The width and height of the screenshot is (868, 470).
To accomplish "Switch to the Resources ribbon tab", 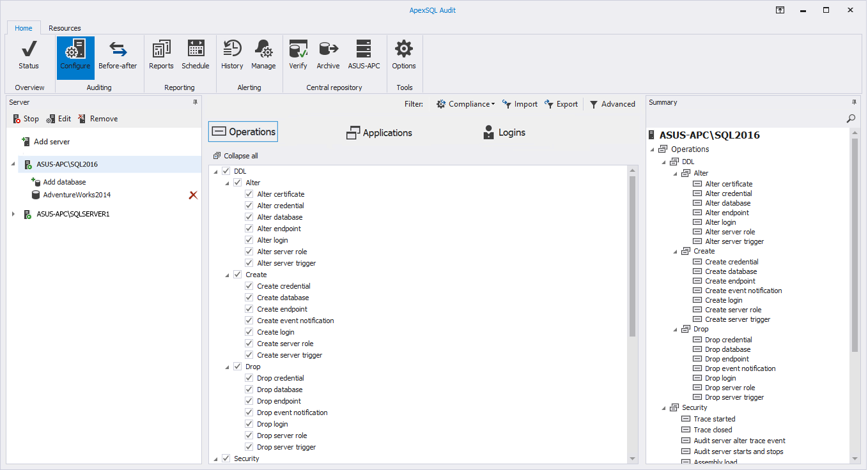I will coord(65,28).
